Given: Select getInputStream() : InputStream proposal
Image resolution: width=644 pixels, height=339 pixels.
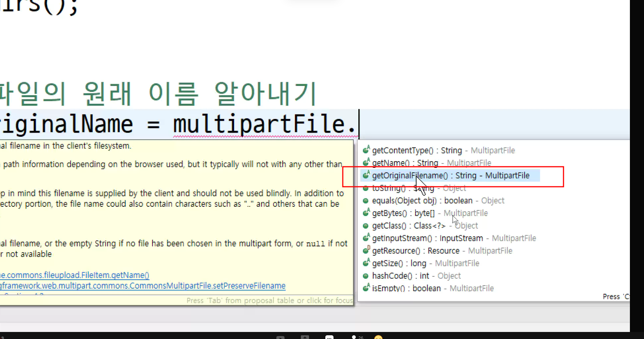Looking at the screenshot, I should (449, 238).
